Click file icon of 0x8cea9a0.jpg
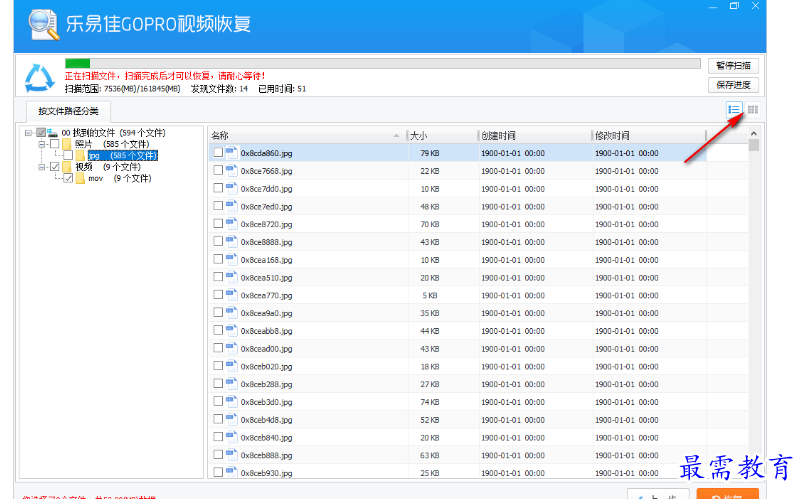This screenshot has height=499, width=801. click(x=232, y=313)
